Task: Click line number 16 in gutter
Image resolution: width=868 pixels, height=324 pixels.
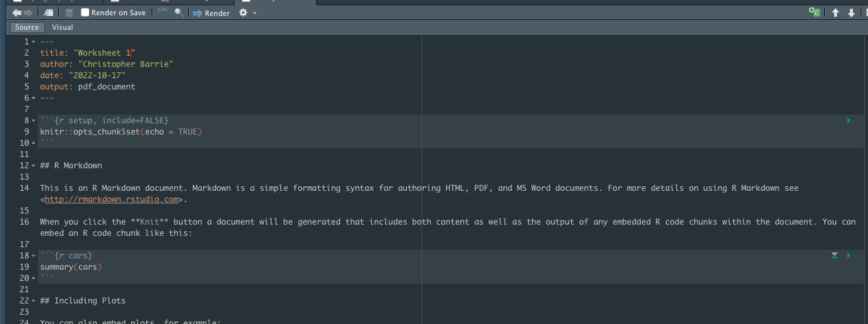Action: 25,222
